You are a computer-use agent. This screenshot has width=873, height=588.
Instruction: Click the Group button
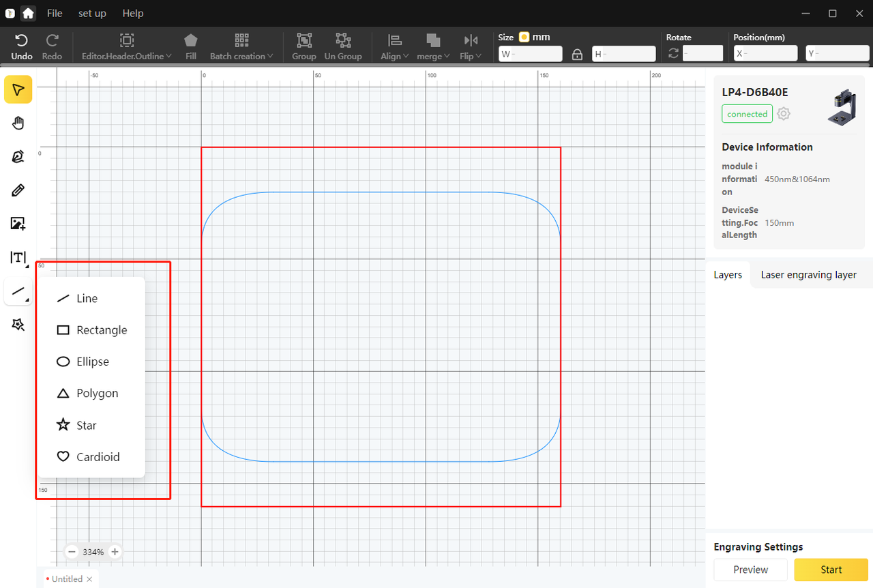pyautogui.click(x=304, y=47)
